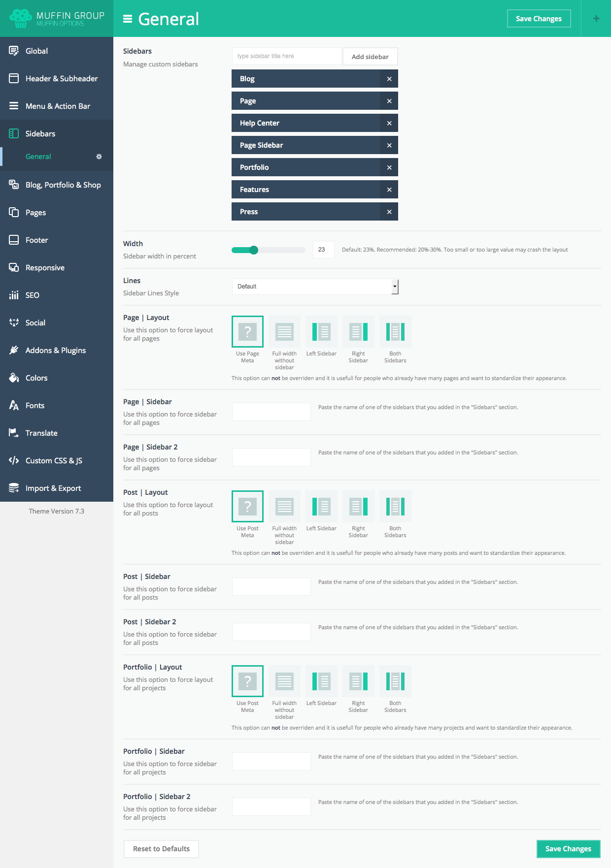Select Left Sidebar icon for Page Layout

pos(321,332)
